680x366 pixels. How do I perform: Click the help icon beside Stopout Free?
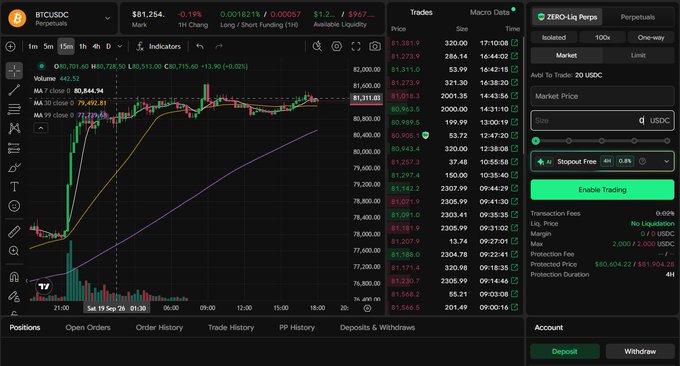pyautogui.click(x=642, y=161)
